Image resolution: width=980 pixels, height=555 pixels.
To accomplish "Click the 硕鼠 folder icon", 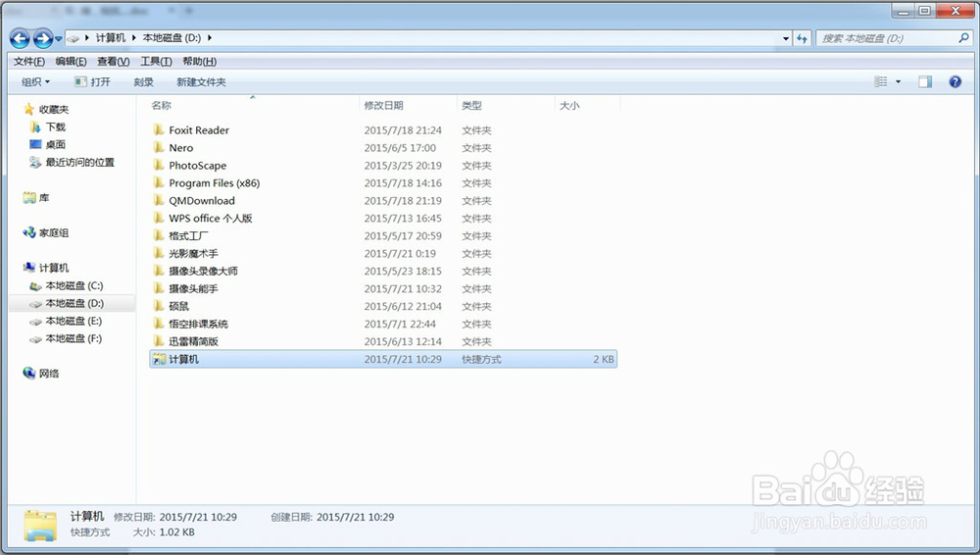I will click(159, 305).
